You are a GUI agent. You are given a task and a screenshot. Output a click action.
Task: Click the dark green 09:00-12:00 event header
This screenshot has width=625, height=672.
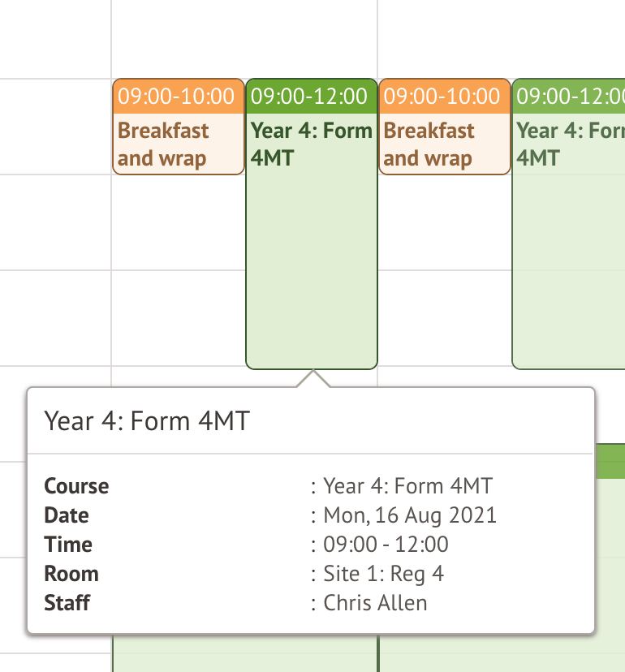311,97
